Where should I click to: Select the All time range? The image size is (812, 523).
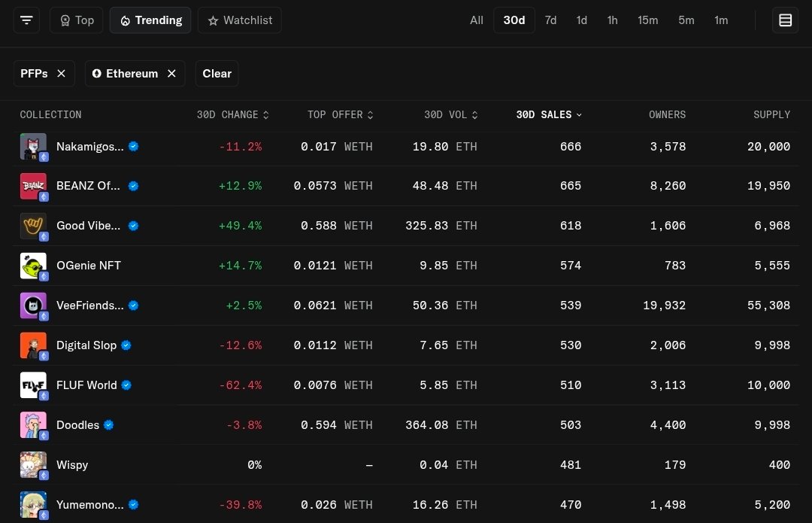coord(477,20)
